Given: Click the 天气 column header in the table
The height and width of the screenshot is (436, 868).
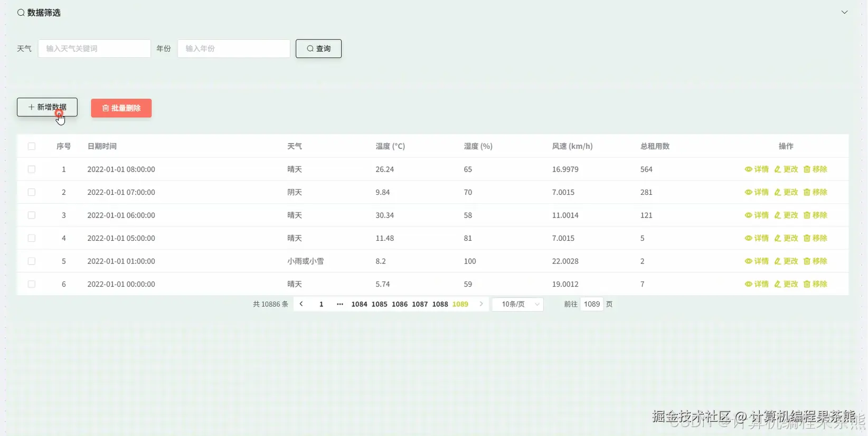Looking at the screenshot, I should click(x=295, y=146).
